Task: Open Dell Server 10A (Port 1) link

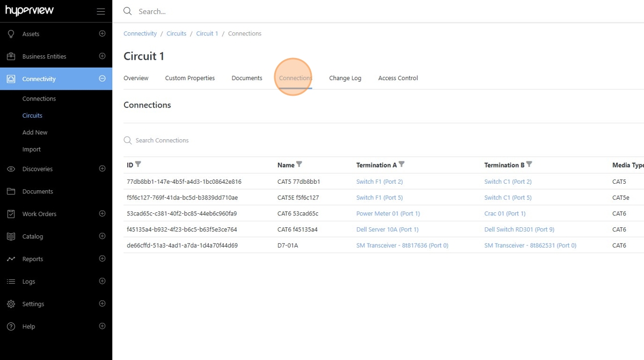Action: 387,229
